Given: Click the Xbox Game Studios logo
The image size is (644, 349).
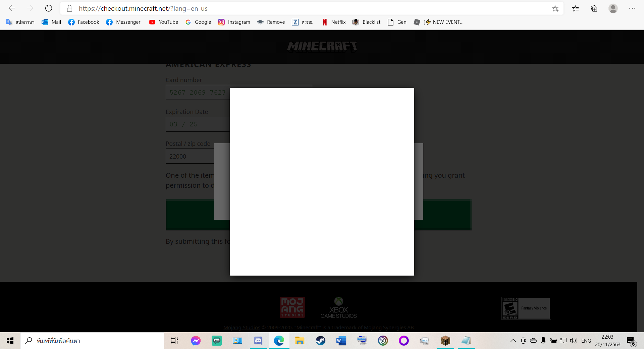Looking at the screenshot, I should (338, 307).
